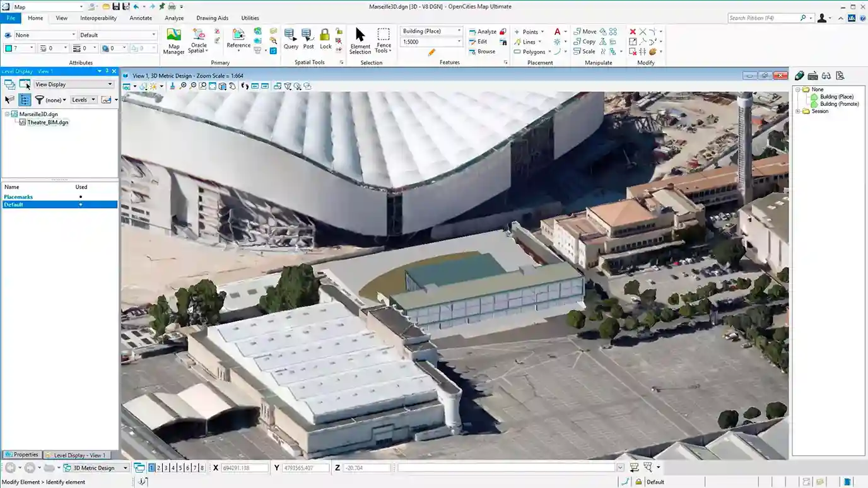Open the Default template dropdown
The width and height of the screenshot is (868, 488).
click(x=117, y=35)
